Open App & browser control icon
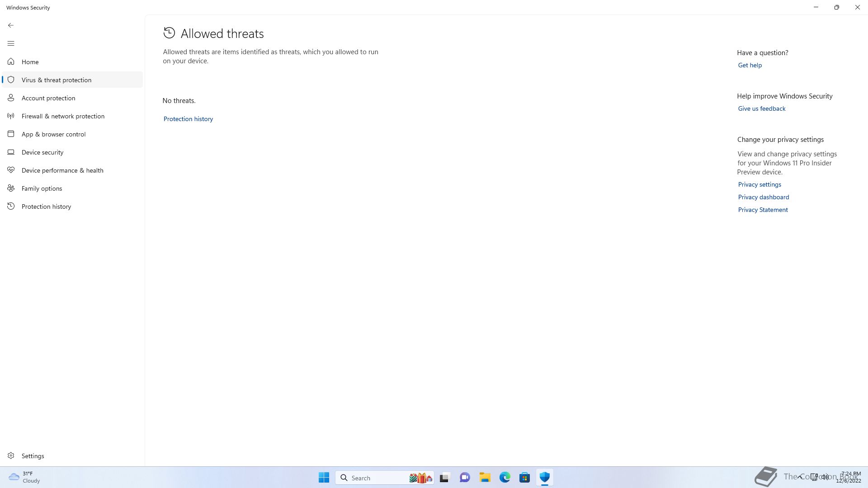Image resolution: width=868 pixels, height=488 pixels. pyautogui.click(x=11, y=134)
